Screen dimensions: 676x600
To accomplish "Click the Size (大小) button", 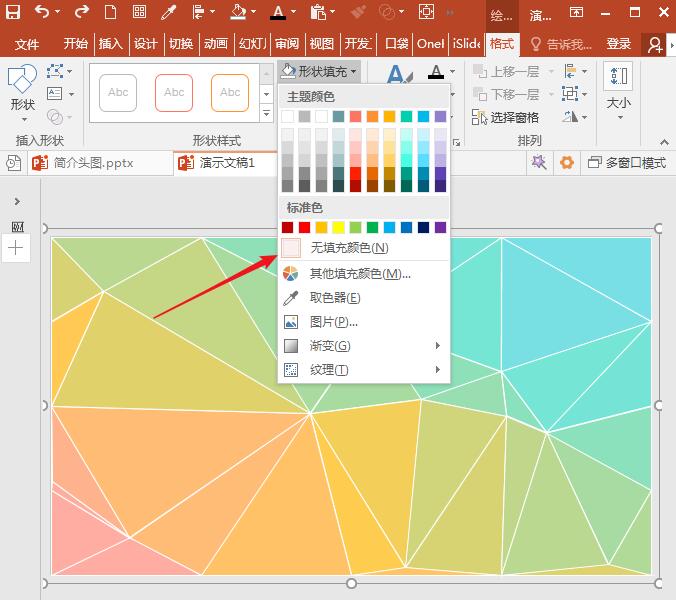I will [x=618, y=90].
